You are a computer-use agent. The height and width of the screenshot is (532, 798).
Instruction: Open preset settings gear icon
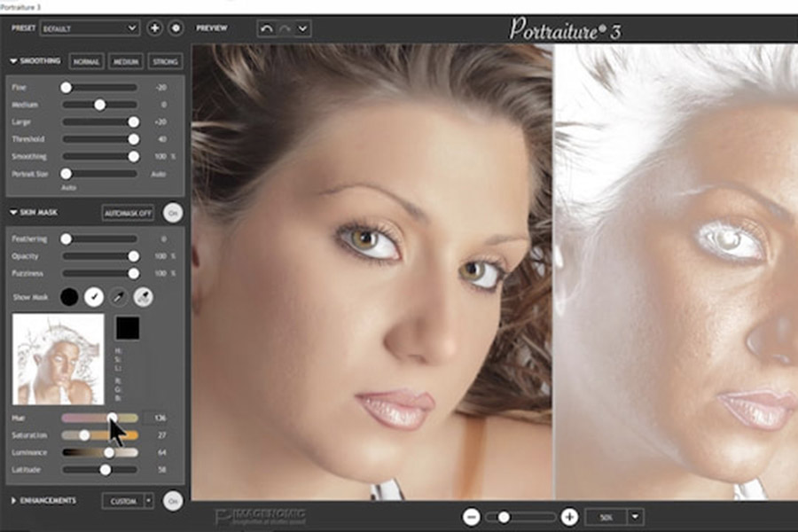pyautogui.click(x=176, y=28)
